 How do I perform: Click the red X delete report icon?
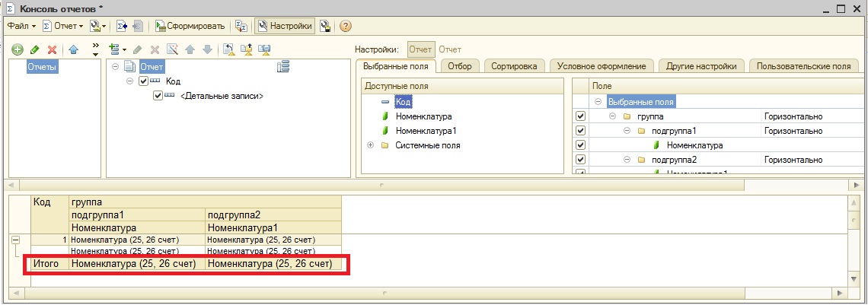[52, 49]
